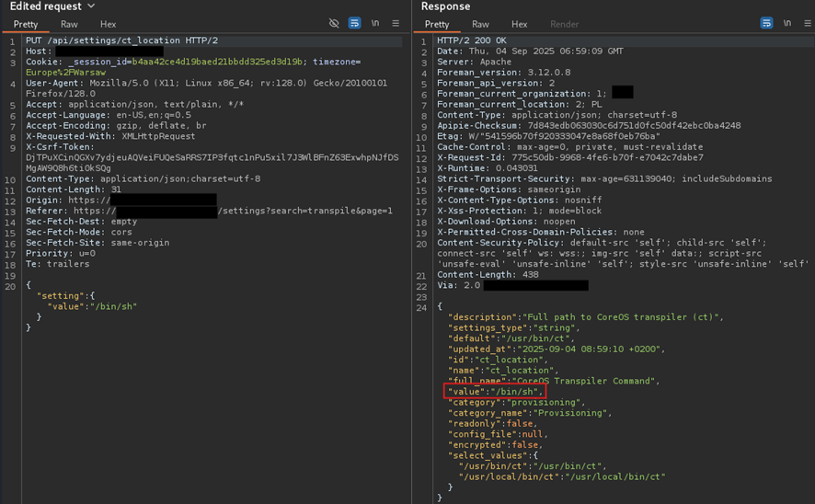Expand the Edited request dropdown
The image size is (815, 504).
(x=90, y=6)
